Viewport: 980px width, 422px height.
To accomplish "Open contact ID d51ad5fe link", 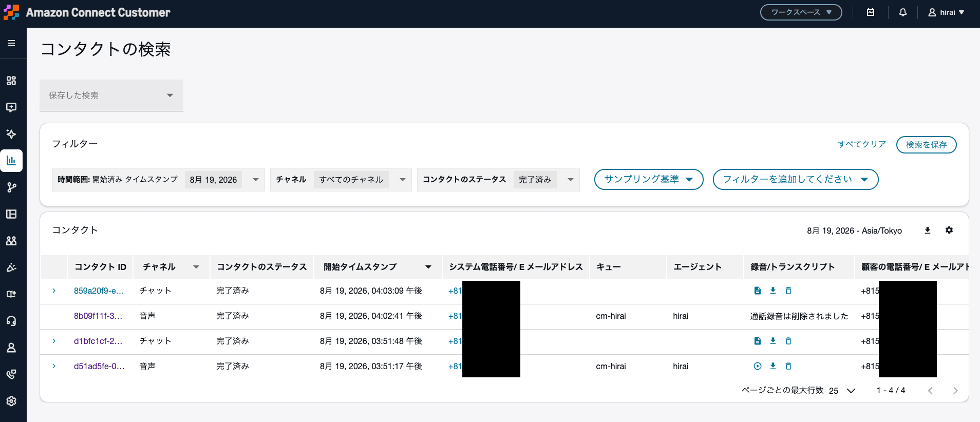I will [99, 366].
